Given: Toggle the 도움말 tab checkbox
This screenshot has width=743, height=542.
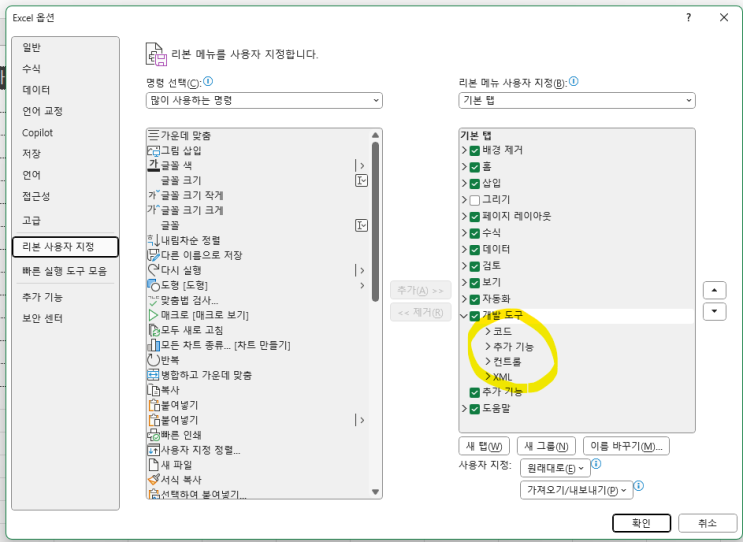Looking at the screenshot, I should click(475, 409).
